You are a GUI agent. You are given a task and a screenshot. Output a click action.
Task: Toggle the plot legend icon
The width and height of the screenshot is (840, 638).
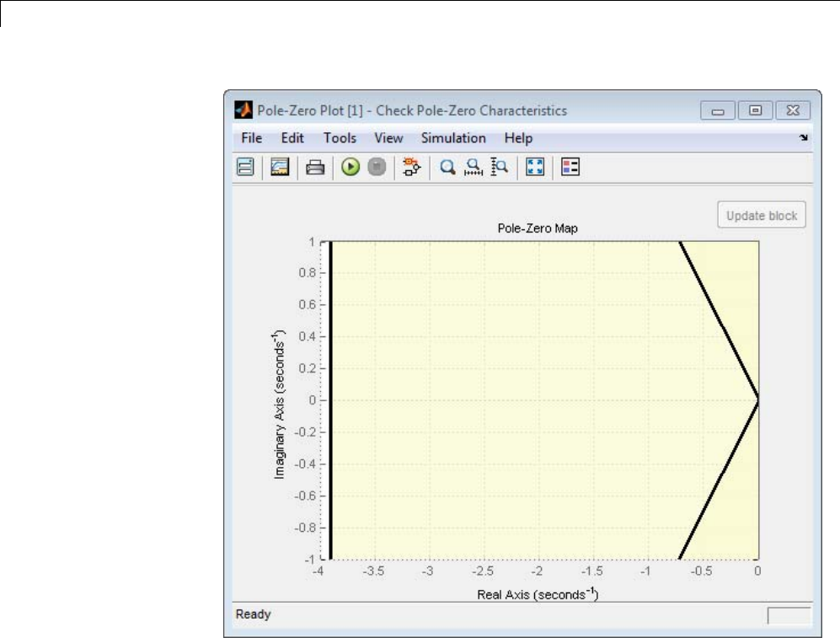(570, 167)
